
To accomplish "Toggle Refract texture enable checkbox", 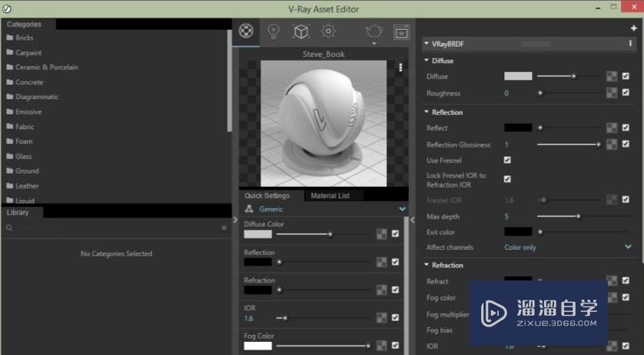I will click(626, 280).
